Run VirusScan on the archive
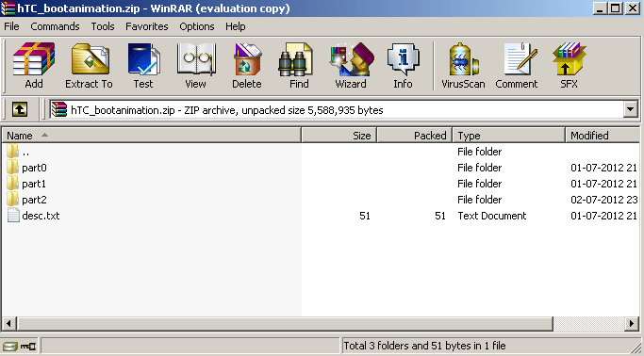 coord(463,59)
